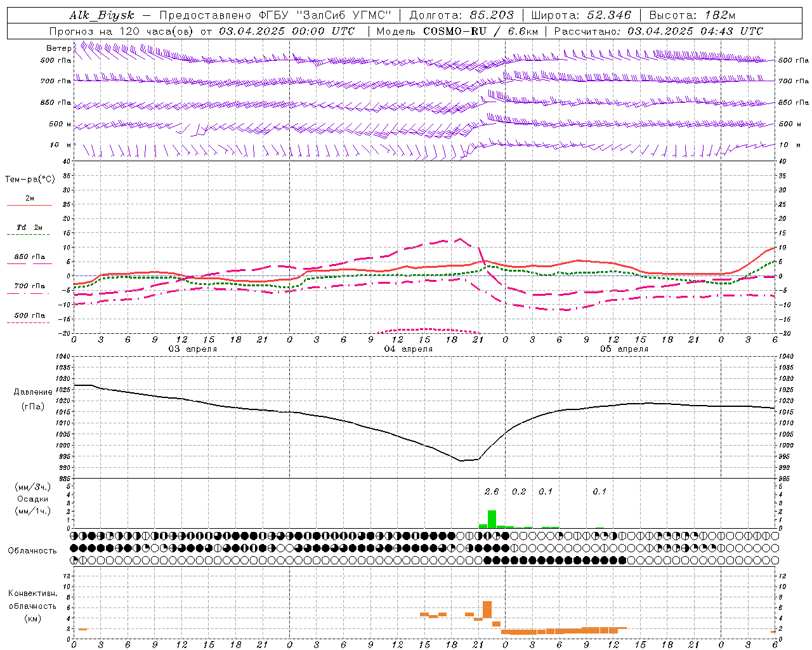Click the Давление pressure panel label
Image resolution: width=812 pixels, height=650 pixels.
pyautogui.click(x=33, y=392)
